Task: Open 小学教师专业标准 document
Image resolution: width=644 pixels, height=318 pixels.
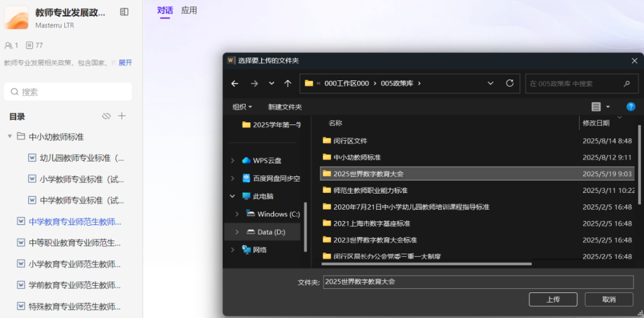Action: 82,179
